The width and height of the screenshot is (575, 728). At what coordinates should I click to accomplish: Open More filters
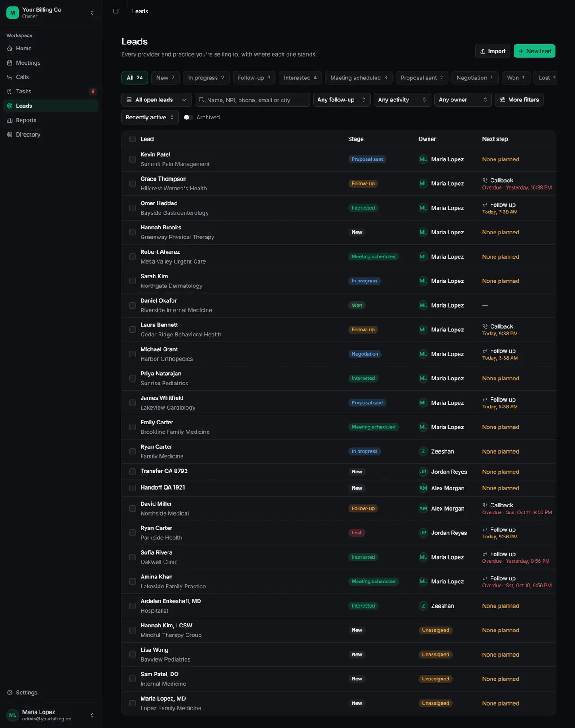click(x=519, y=100)
